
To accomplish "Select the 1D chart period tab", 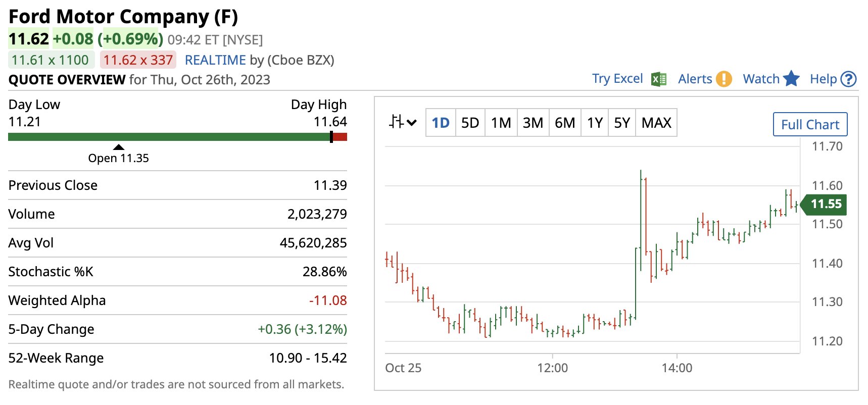I will pyautogui.click(x=441, y=123).
